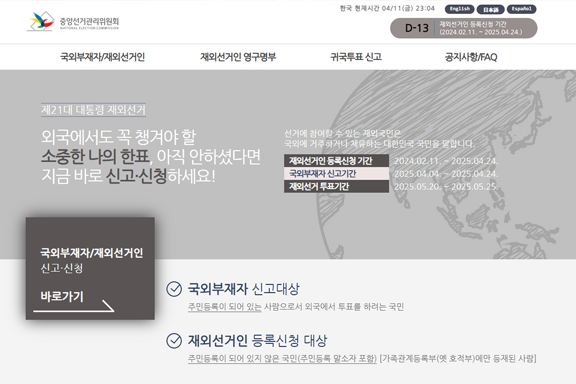Click the National Election Commission logo
The width and height of the screenshot is (576, 384).
tap(73, 21)
